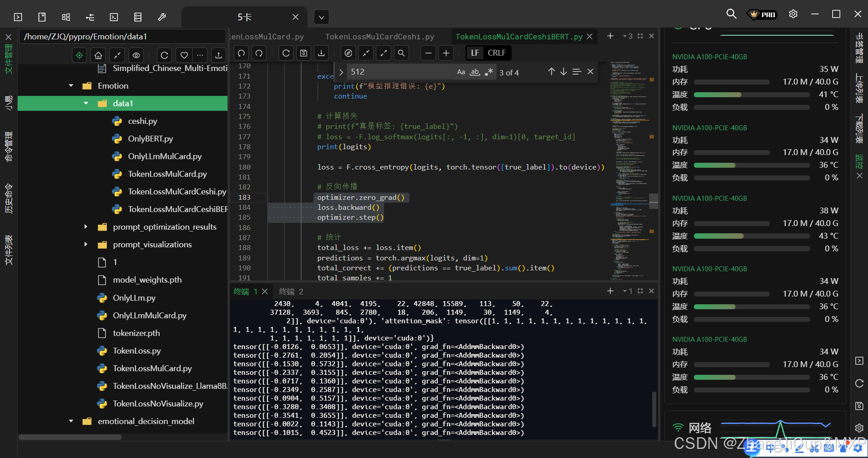Image resolution: width=868 pixels, height=458 pixels.
Task: Click the first GPU temperature progress bar
Action: 751,94
